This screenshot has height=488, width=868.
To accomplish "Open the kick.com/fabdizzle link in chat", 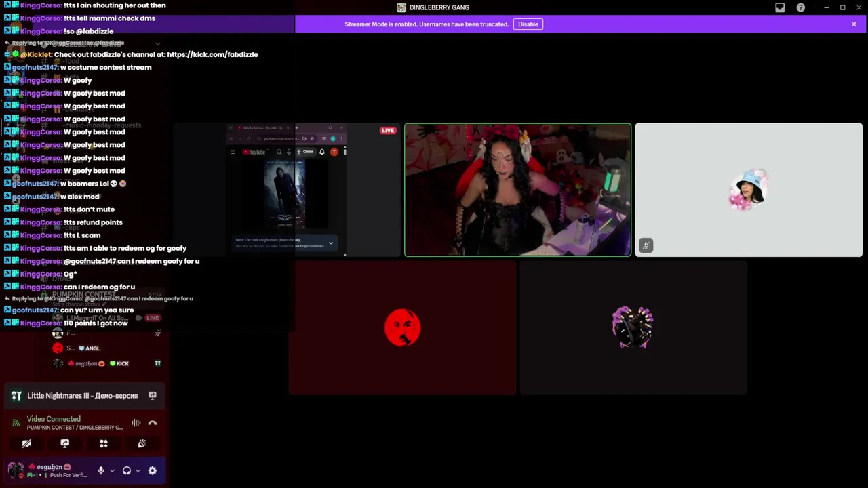I will click(212, 54).
